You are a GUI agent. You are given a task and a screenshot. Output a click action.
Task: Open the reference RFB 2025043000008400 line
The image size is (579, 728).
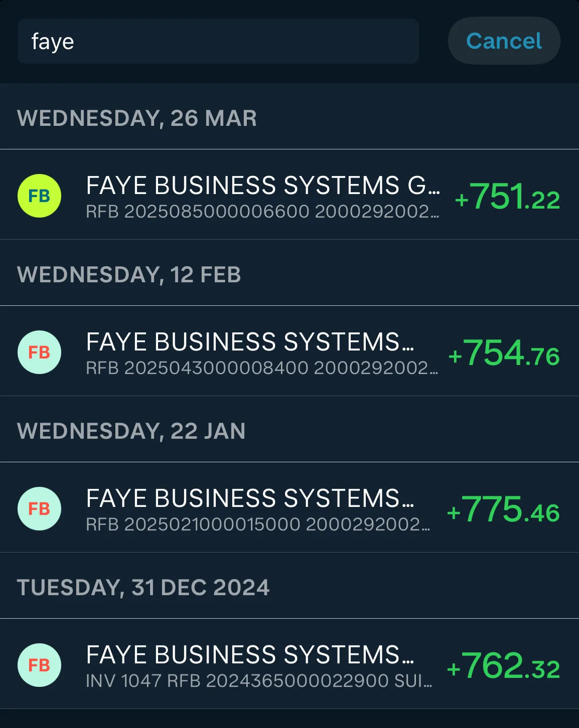click(x=262, y=368)
